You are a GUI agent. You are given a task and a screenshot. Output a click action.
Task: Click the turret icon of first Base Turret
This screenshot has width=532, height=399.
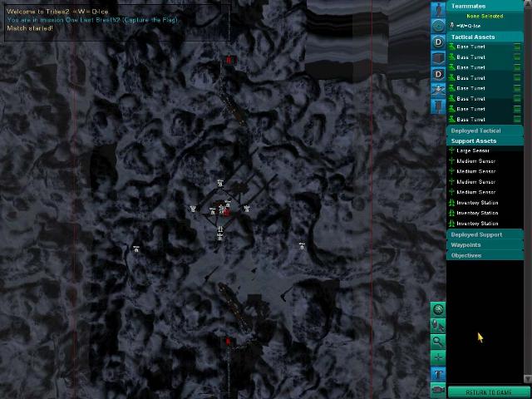(452, 47)
